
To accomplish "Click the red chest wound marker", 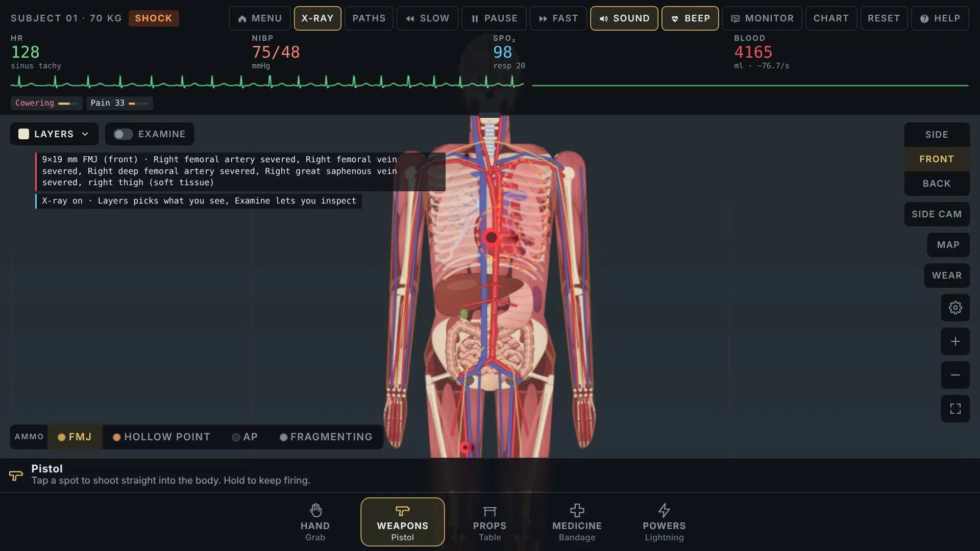I will [491, 237].
